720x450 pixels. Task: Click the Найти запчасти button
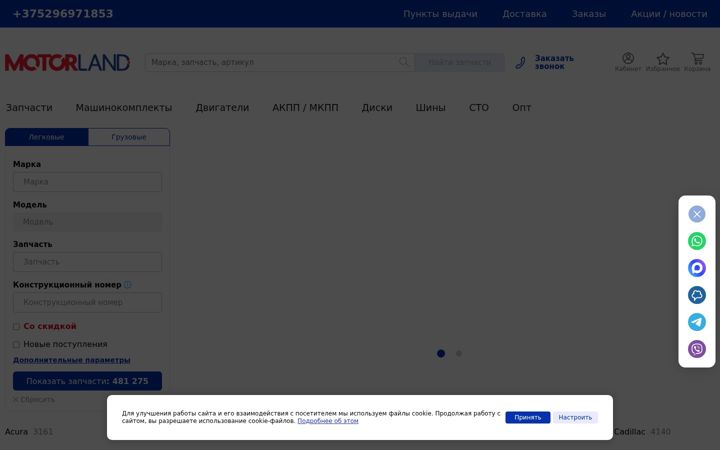459,62
